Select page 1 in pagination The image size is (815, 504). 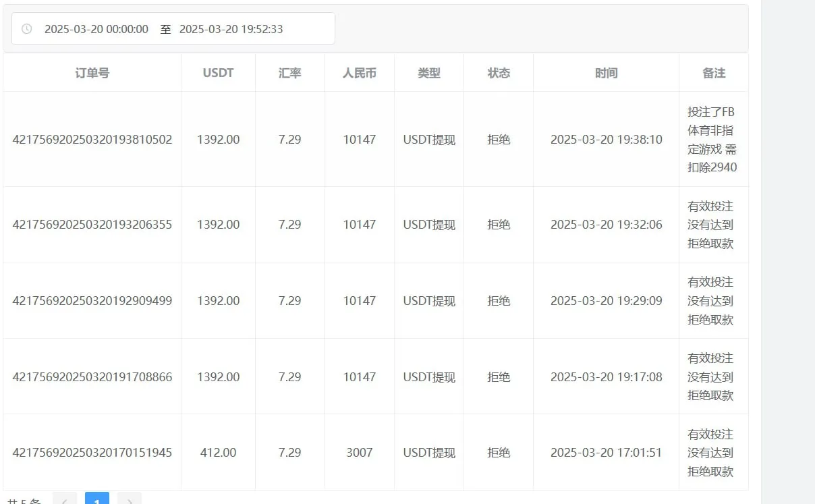97,499
